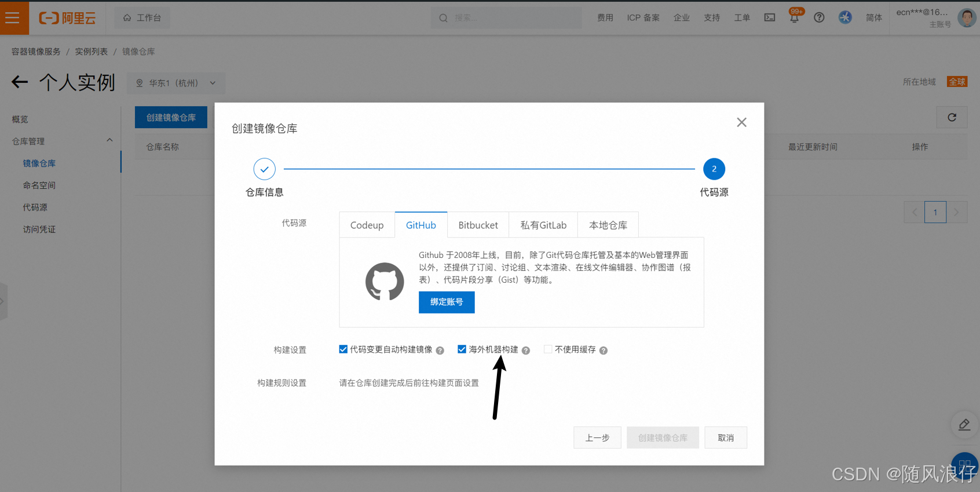Viewport: 980px width, 492px height.
Task: Switch to the 本地仓库 tab
Action: click(608, 225)
